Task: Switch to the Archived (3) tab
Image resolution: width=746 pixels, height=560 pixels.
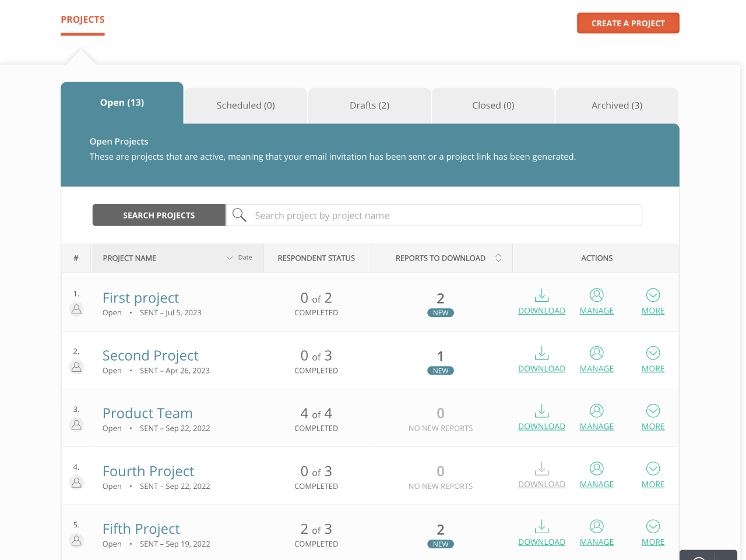Action: click(617, 105)
